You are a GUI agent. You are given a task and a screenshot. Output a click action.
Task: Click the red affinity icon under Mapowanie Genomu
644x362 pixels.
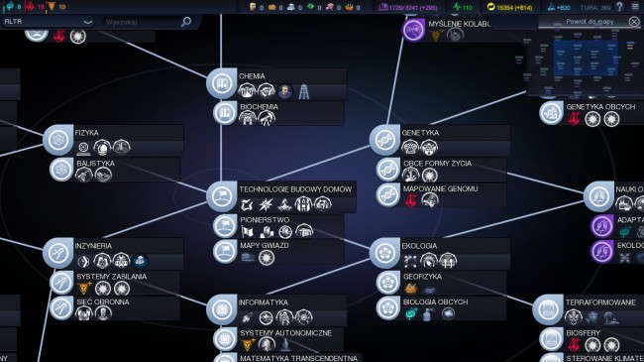(410, 200)
